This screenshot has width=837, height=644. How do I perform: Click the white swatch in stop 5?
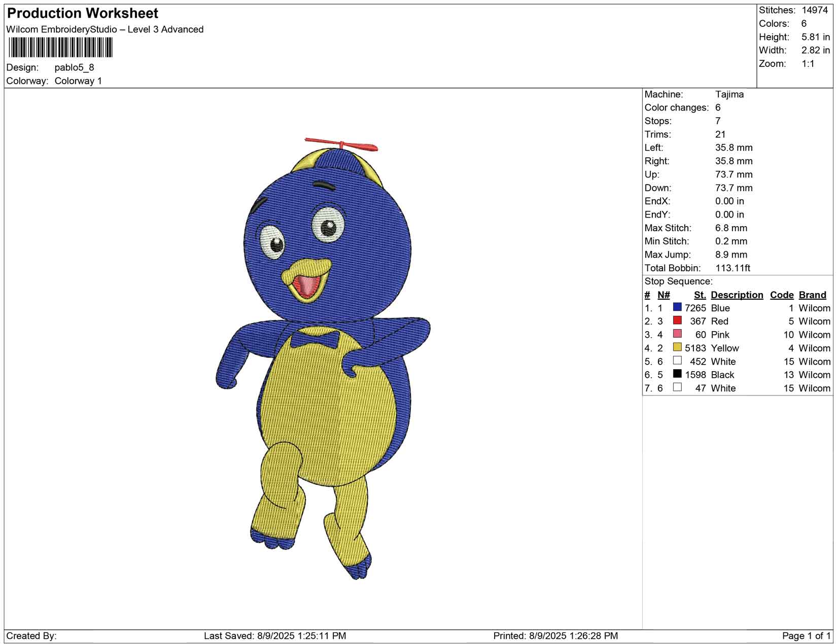coord(677,361)
